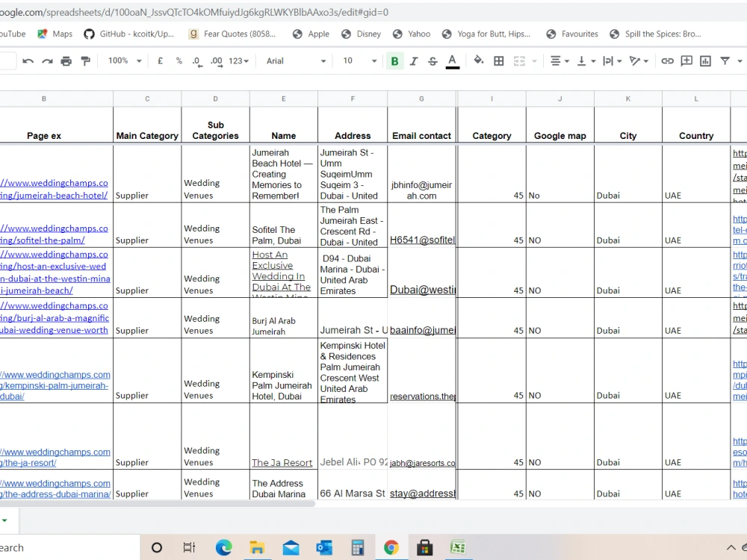Screen dimensions: 747x560
Task: Open vertical align dropdown
Action: (x=586, y=61)
